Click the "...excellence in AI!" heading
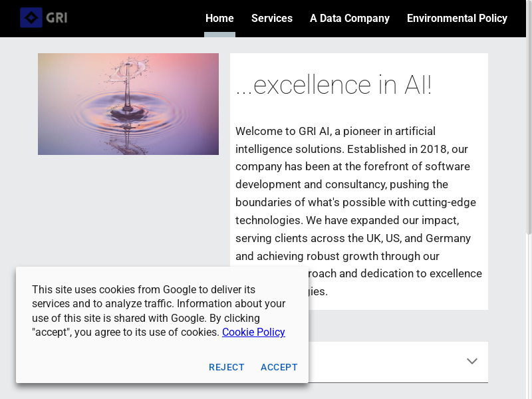The width and height of the screenshot is (532, 399). click(334, 85)
